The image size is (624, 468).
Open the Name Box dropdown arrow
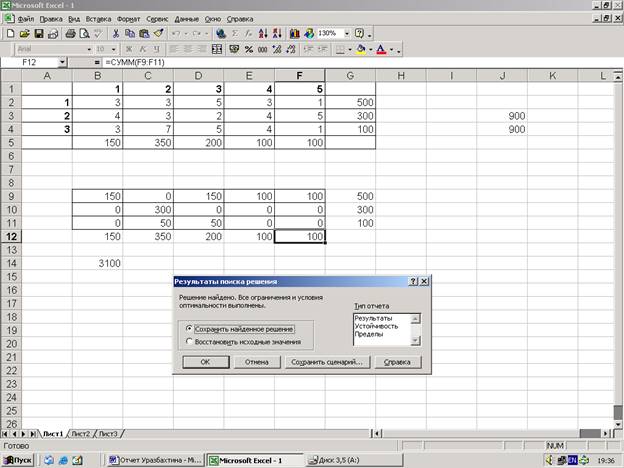point(62,63)
